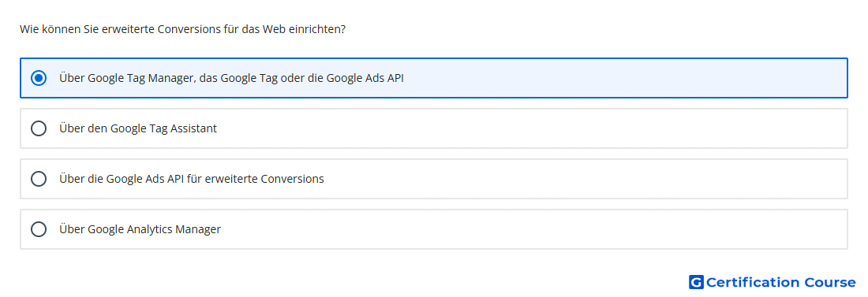868x297 pixels.
Task: Click empty area inside the Google Tag Assistant card
Action: [x=531, y=128]
